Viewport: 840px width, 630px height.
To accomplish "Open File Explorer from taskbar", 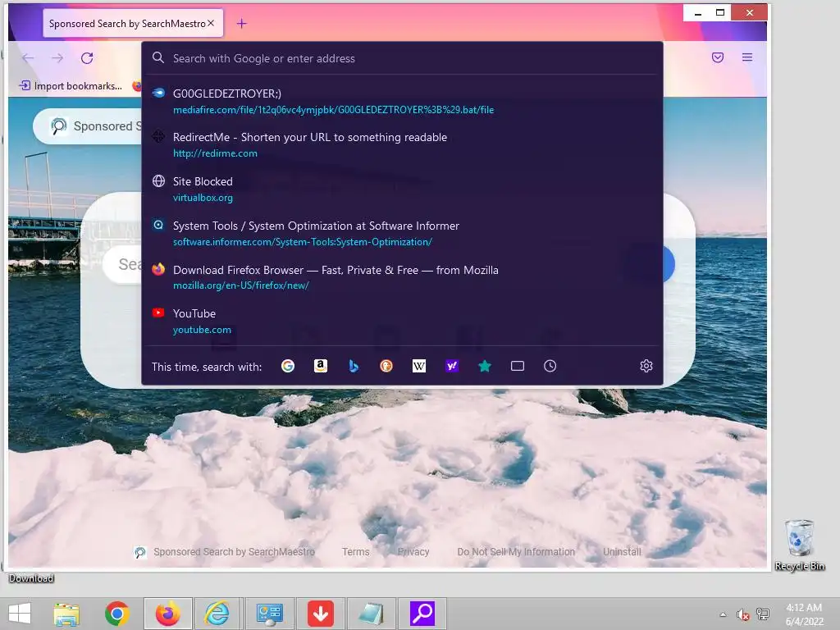I will point(66,614).
